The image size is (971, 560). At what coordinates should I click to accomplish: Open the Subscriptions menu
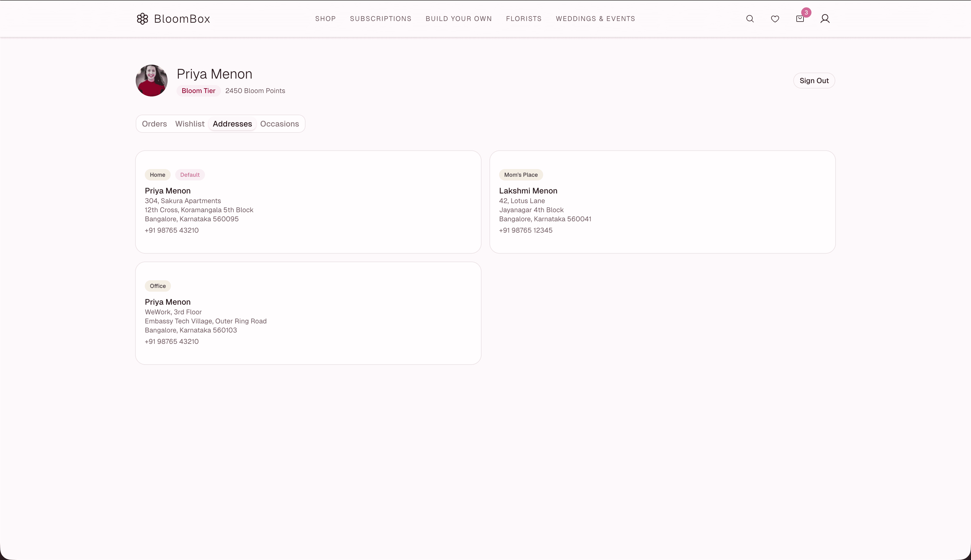click(x=380, y=18)
